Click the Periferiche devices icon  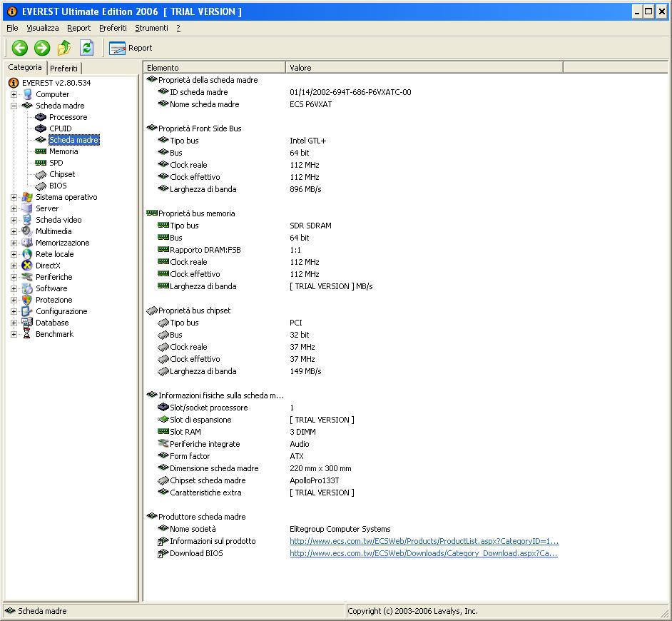[x=27, y=277]
